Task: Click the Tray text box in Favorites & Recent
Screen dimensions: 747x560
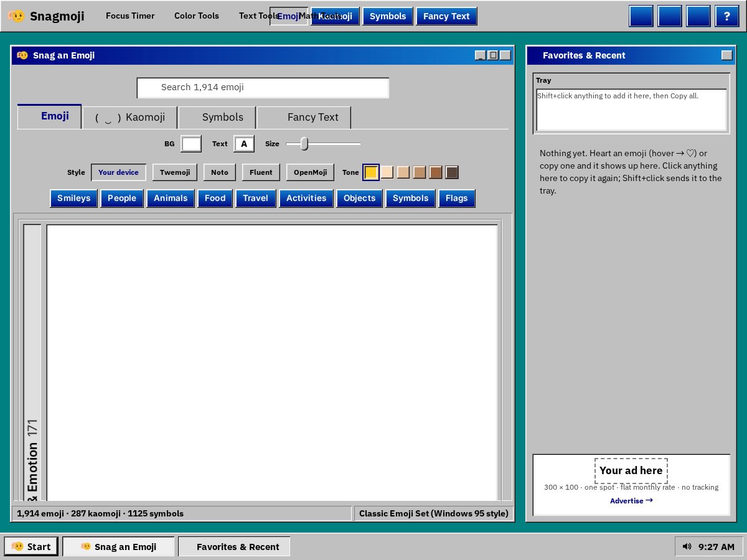Action: pyautogui.click(x=631, y=110)
